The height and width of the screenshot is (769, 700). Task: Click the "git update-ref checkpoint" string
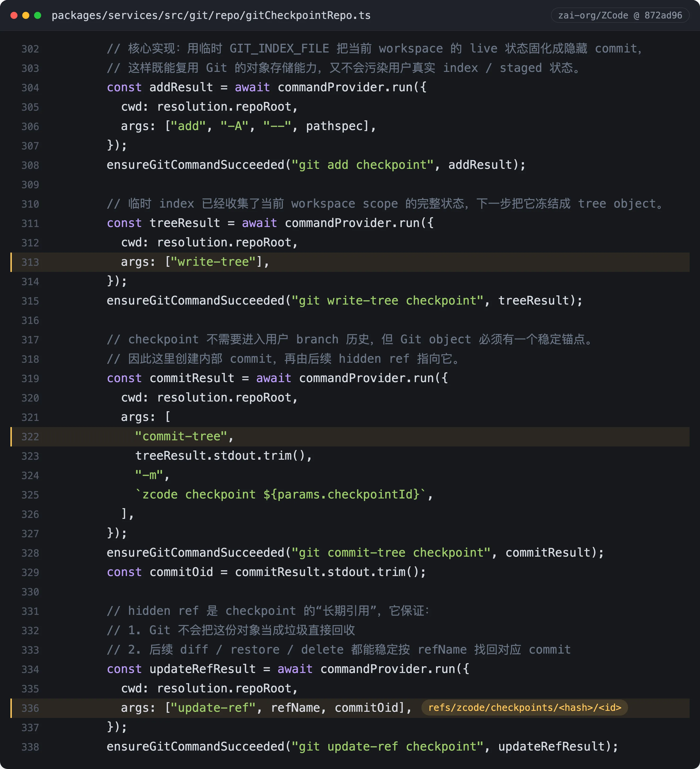point(388,746)
